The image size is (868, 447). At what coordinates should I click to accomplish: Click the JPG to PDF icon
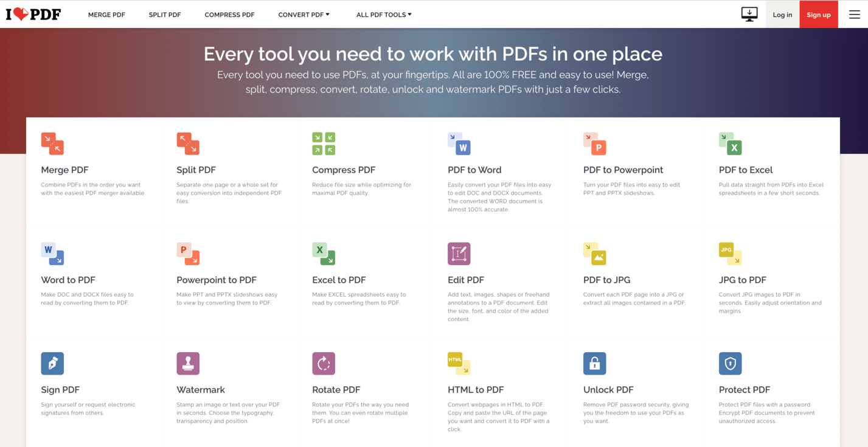[x=731, y=254]
